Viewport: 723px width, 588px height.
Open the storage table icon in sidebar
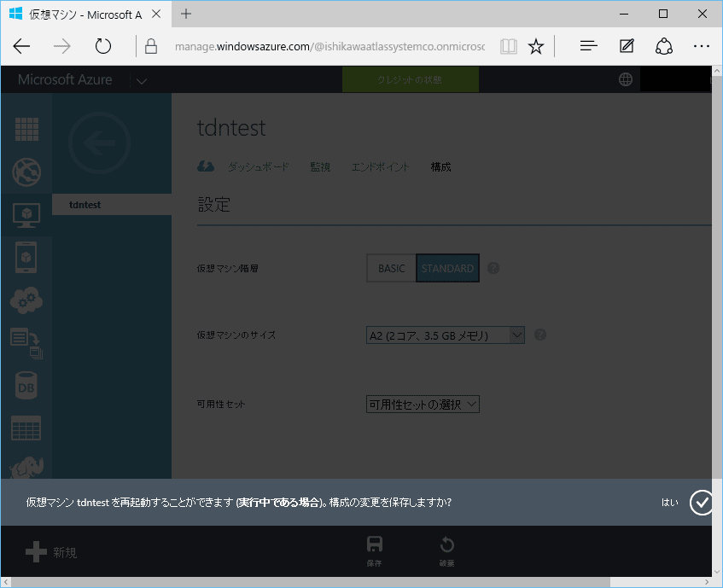click(26, 428)
